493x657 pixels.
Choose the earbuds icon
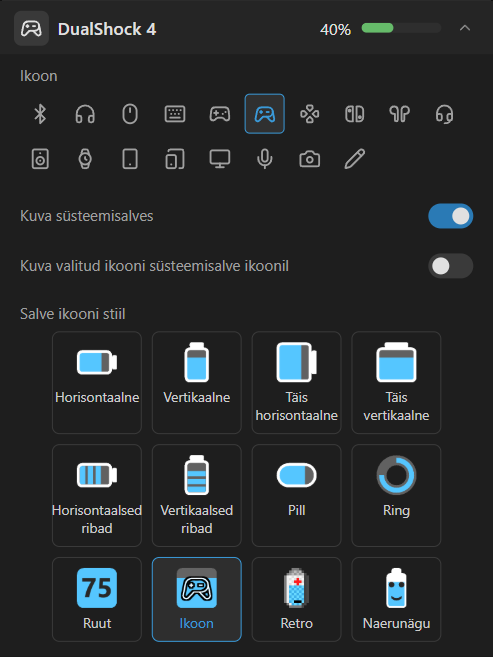pos(399,114)
